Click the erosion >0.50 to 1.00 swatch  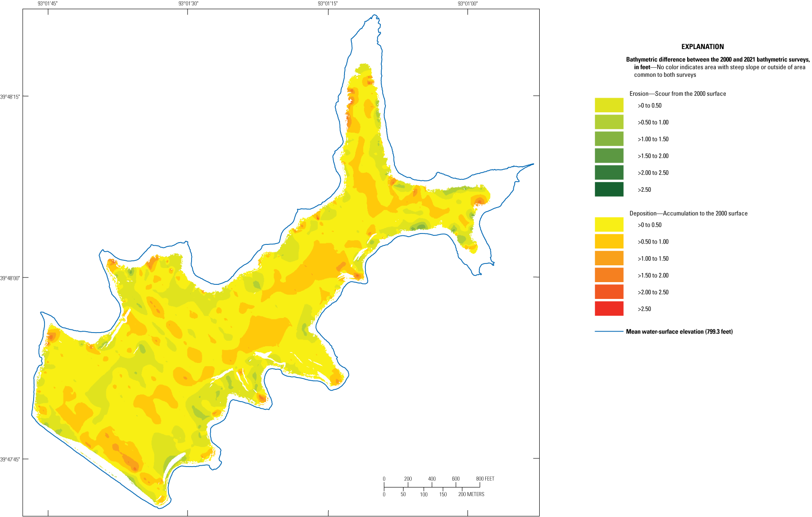(x=609, y=122)
